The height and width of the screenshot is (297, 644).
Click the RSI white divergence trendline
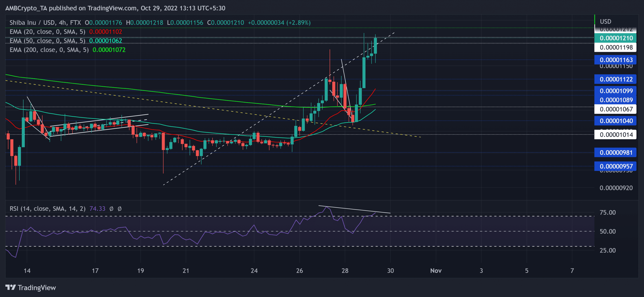point(354,210)
